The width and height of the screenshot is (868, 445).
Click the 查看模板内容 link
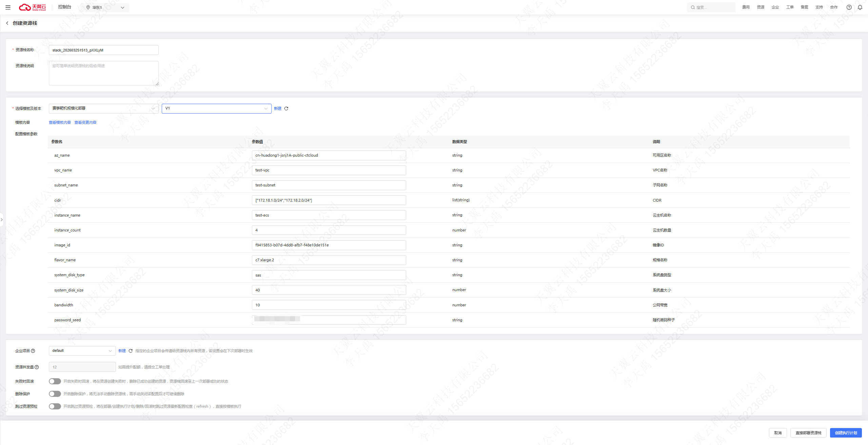[60, 122]
